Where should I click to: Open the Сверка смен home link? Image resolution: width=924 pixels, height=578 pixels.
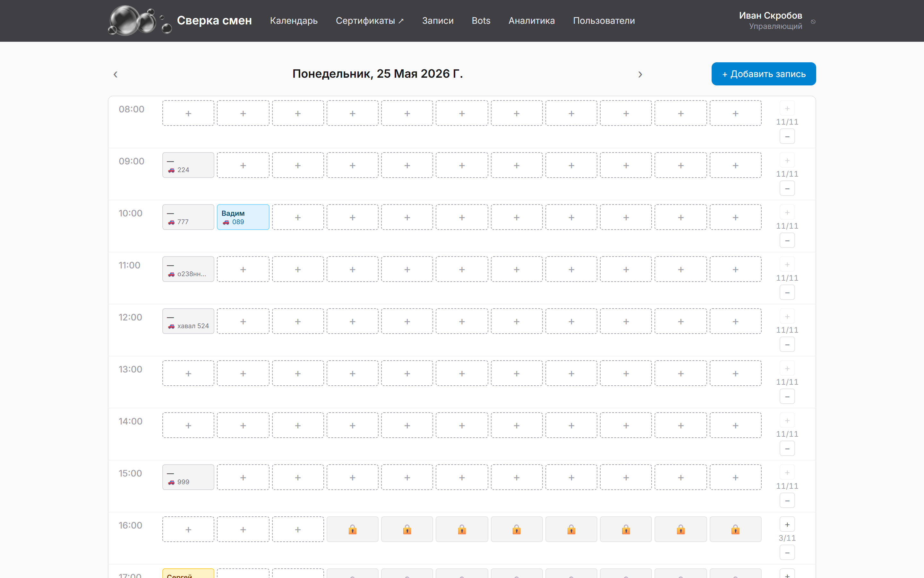pyautogui.click(x=214, y=20)
